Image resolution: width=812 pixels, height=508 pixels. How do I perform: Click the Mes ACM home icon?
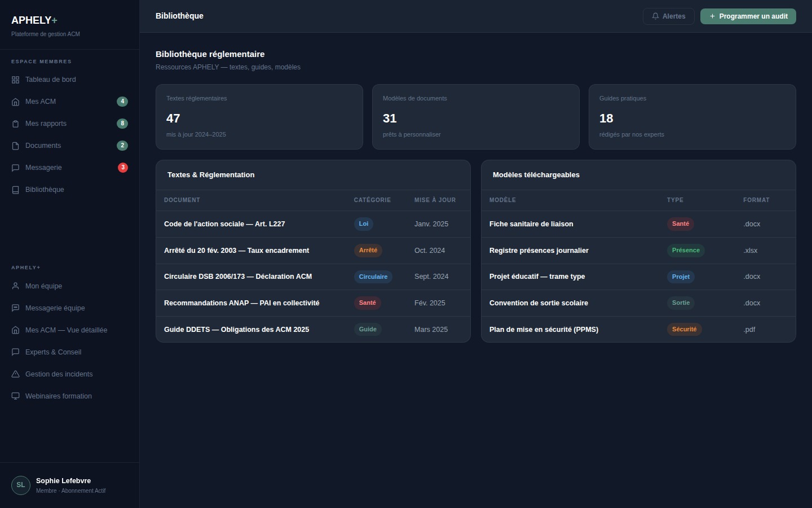click(x=15, y=102)
